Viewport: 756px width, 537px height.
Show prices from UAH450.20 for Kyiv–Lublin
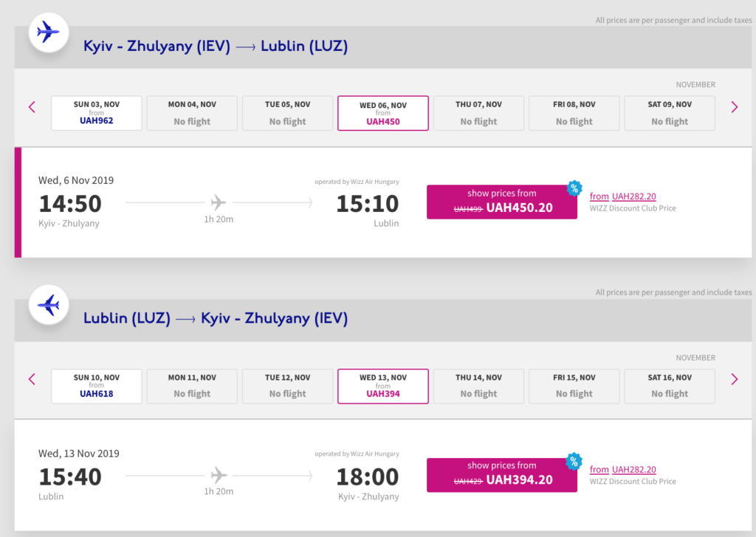pyautogui.click(x=502, y=202)
